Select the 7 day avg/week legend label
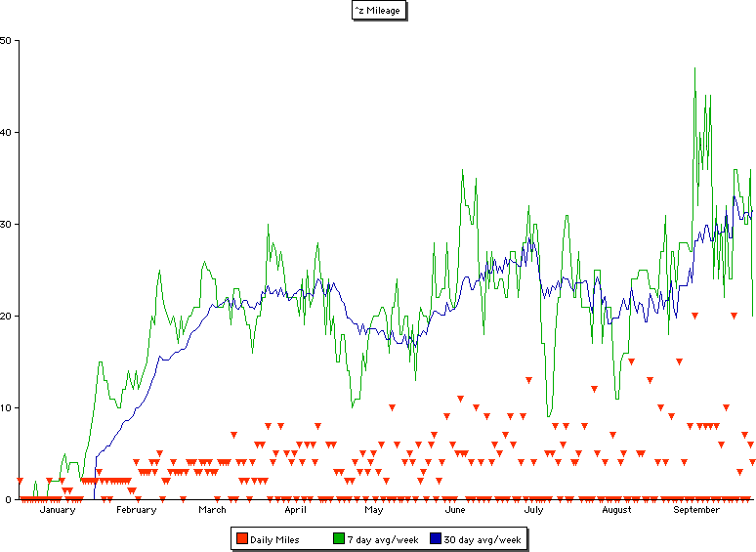This screenshot has width=756, height=552. point(383,540)
